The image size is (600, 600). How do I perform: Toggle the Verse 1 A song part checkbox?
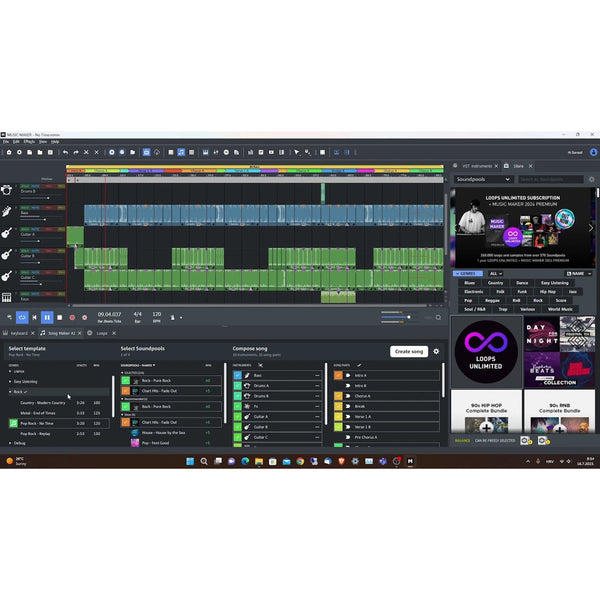click(x=338, y=416)
